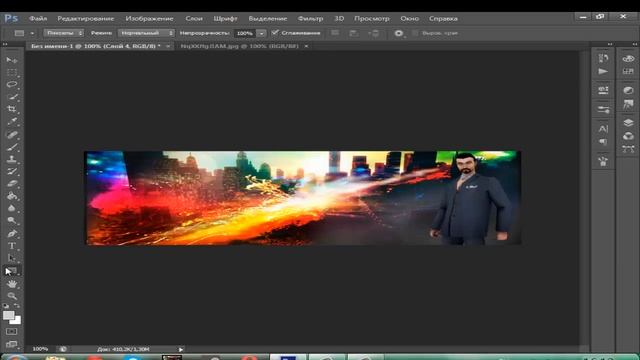Open the Слои menu
640x360 pixels.
[194, 19]
